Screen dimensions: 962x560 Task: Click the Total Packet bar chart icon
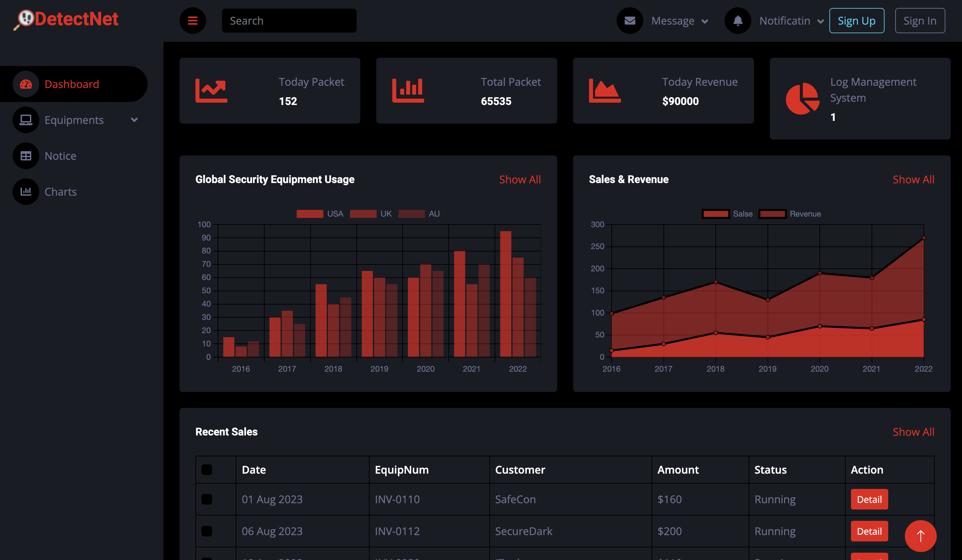[x=408, y=90]
